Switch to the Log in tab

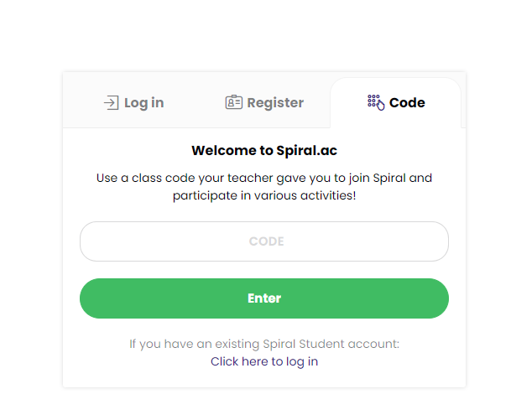[x=133, y=103]
